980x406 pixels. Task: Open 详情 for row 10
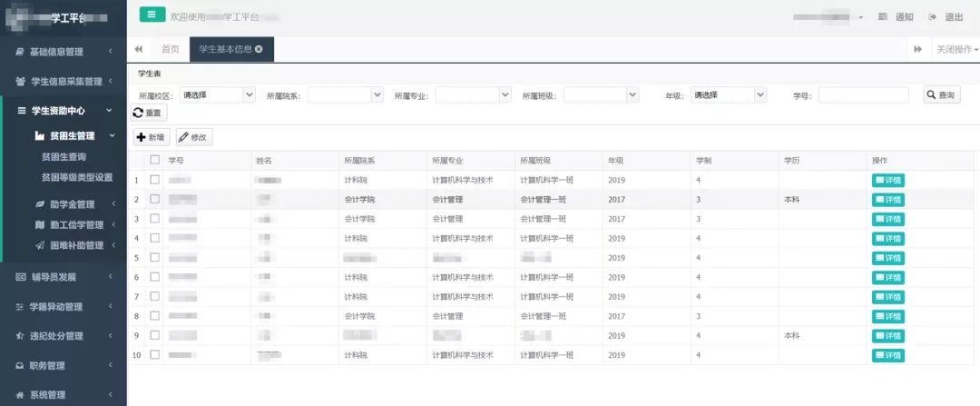(x=888, y=355)
